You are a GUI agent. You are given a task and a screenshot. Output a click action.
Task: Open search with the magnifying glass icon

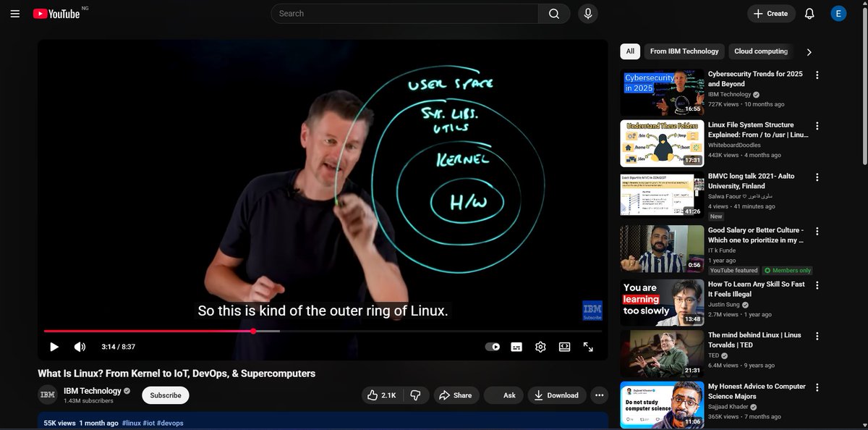(553, 13)
